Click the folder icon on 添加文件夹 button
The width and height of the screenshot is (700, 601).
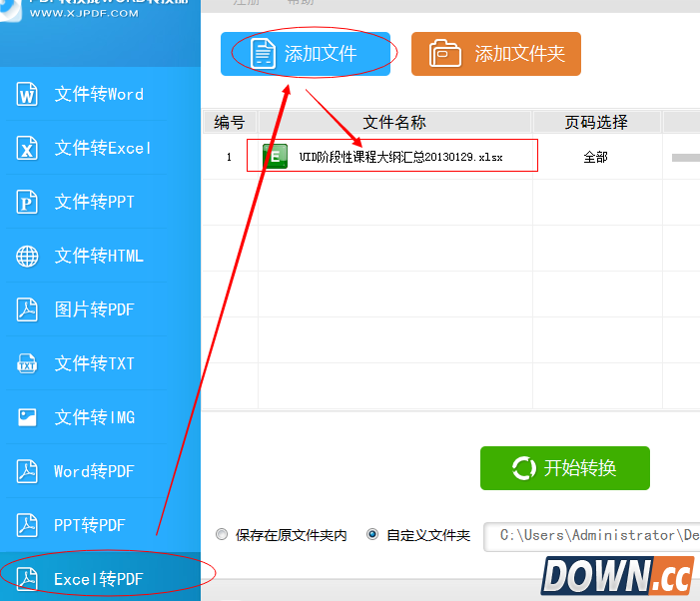coord(444,54)
